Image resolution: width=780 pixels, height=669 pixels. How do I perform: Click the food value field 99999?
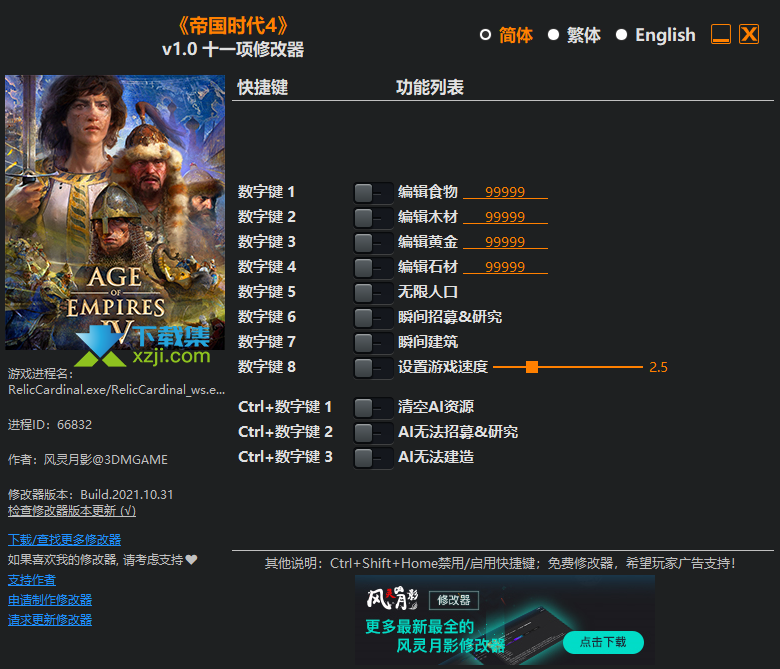click(x=505, y=192)
